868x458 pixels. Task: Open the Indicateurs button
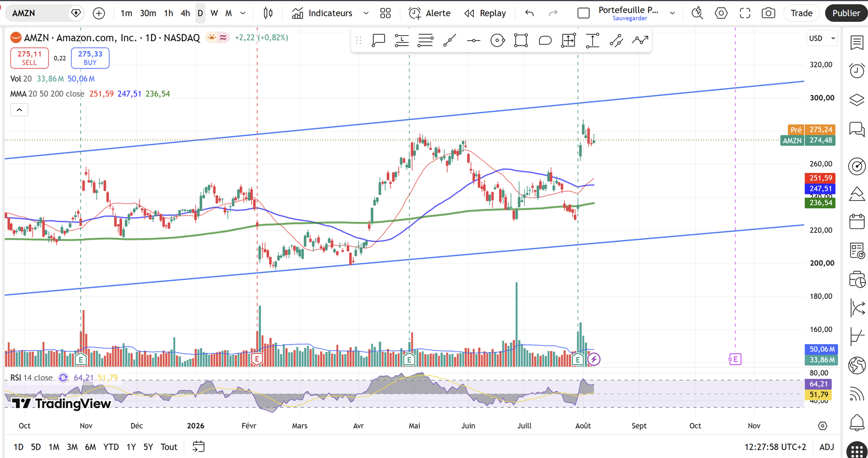(x=322, y=13)
